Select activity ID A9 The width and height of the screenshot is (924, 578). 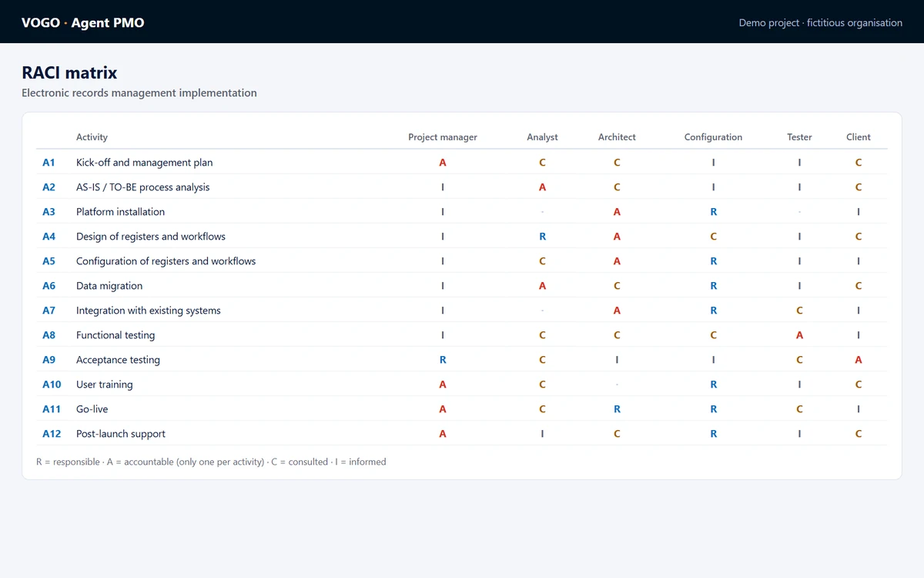click(49, 360)
